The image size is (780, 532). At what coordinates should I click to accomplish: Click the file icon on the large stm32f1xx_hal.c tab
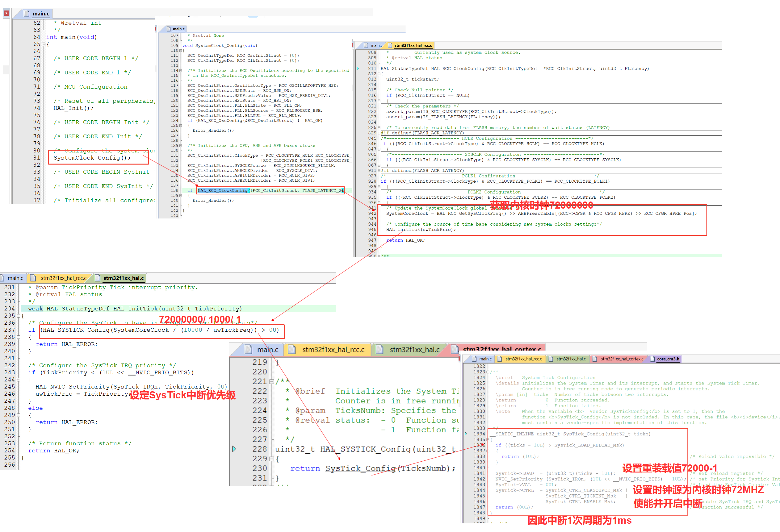(379, 350)
